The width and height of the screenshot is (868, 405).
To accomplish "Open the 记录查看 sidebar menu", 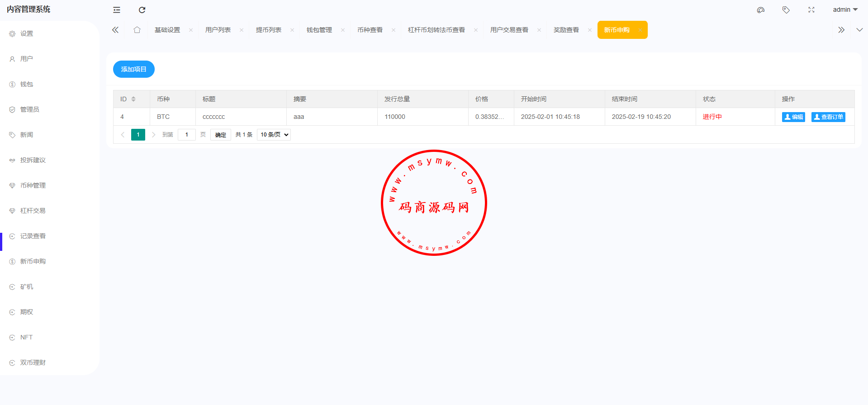I will 50,236.
